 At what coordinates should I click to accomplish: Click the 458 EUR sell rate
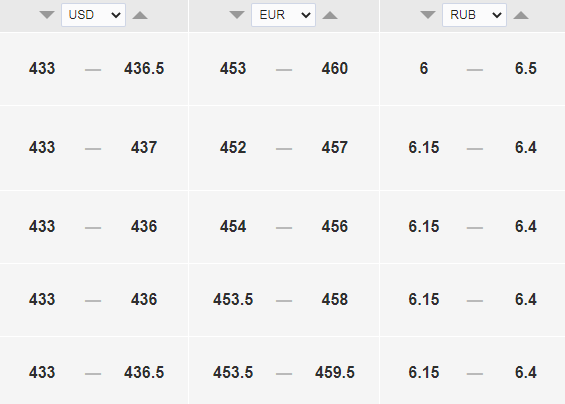click(335, 299)
